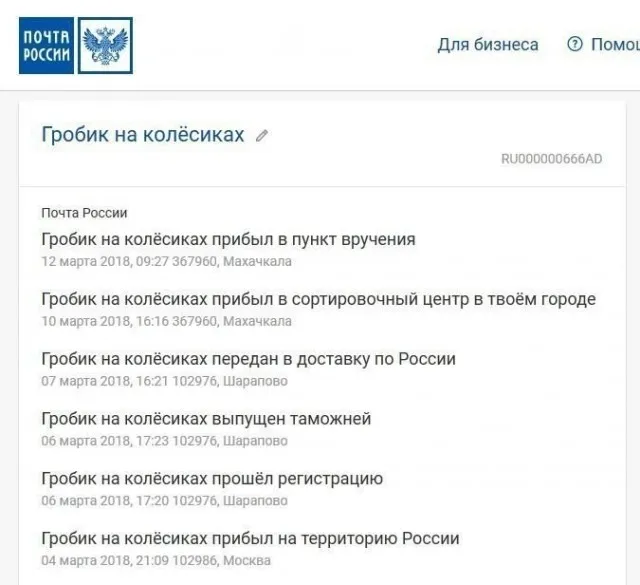Screen dimensions: 640x585
Task: Select the прибыл в пункт вручения status
Action: (228, 240)
